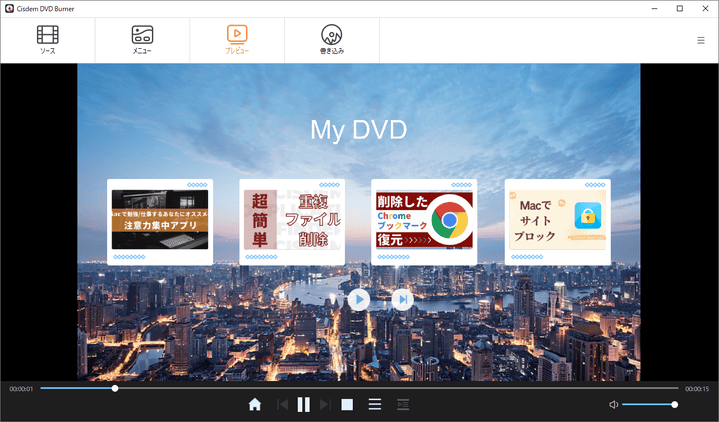This screenshot has width=719, height=422.
Task: Adjust the volume slider
Action: 648,404
